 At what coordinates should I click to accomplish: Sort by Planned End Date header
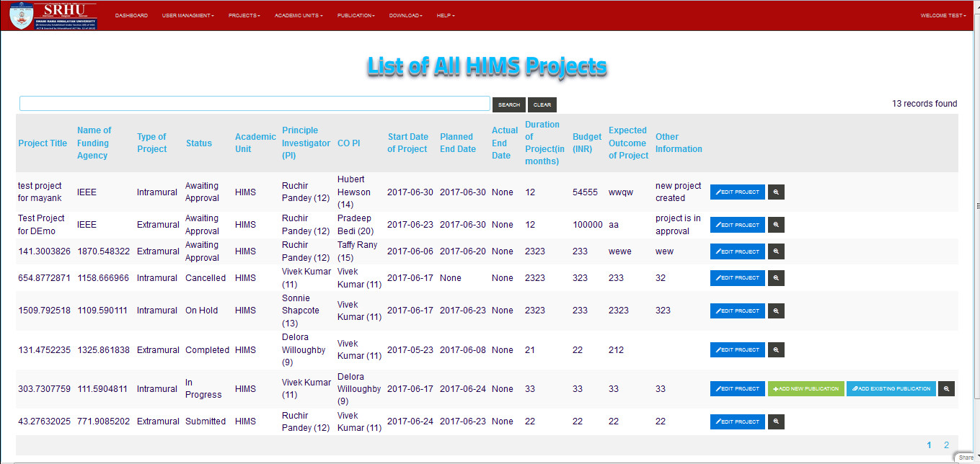(458, 143)
